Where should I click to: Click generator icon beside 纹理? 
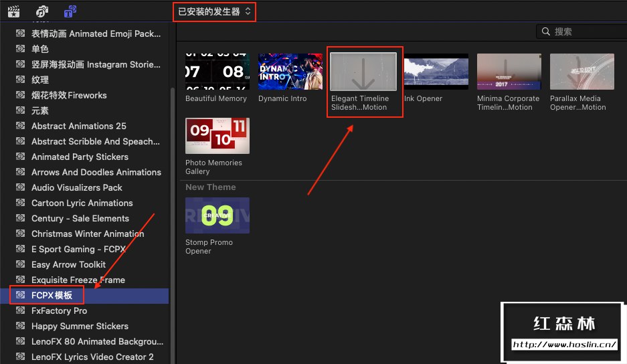[x=20, y=79]
